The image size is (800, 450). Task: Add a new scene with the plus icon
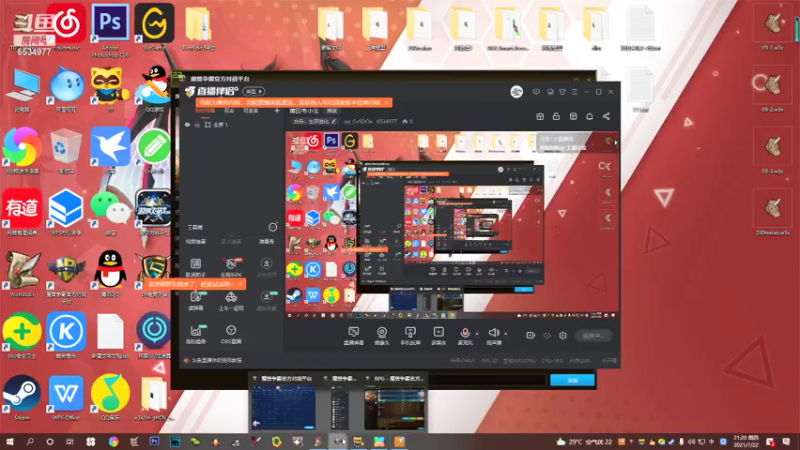[277, 111]
